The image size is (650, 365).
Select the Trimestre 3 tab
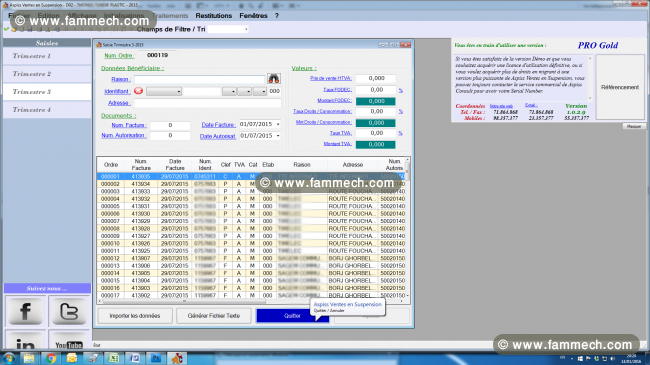[47, 92]
